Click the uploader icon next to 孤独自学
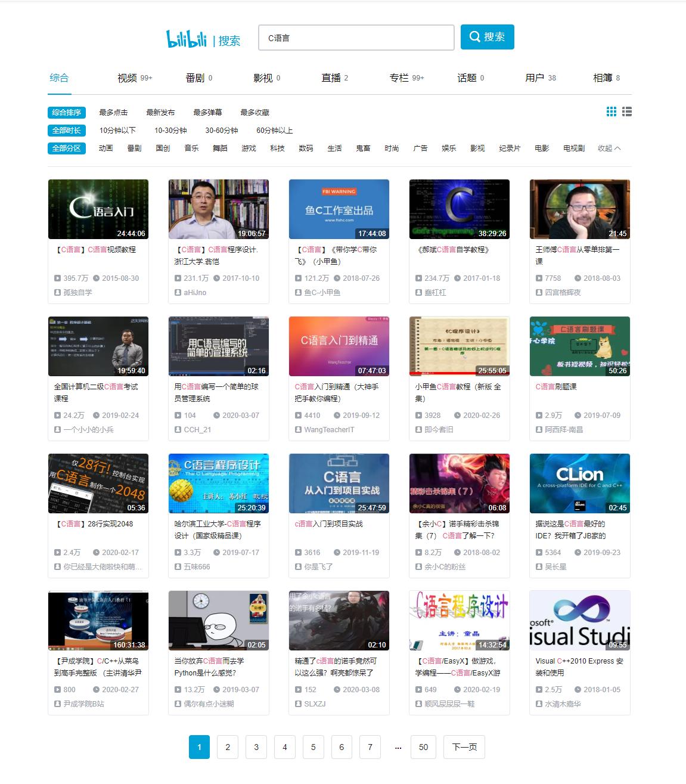686x784 pixels. click(x=57, y=292)
